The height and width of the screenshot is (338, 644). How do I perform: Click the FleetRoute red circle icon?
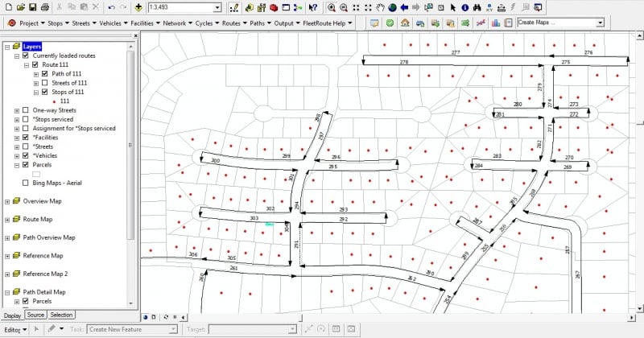(12, 23)
